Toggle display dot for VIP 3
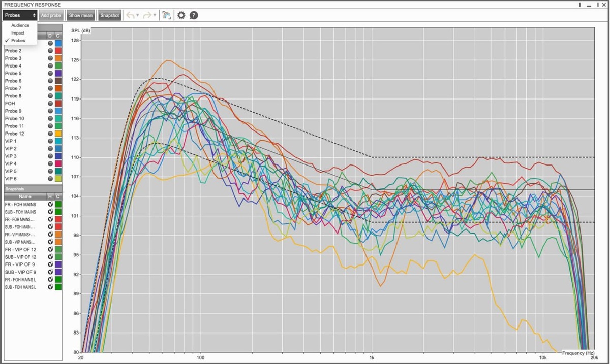Viewport: 610px width, 364px height. 50,156
